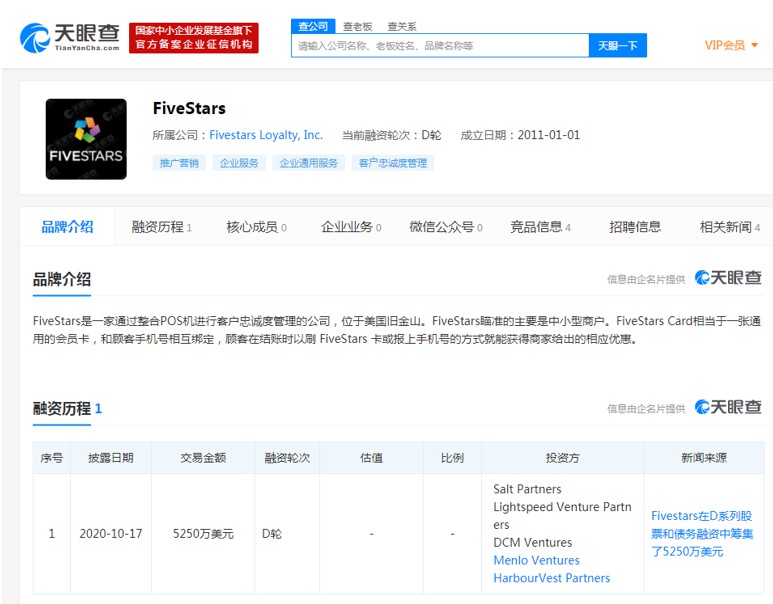Click the FiveStars brand title
This screenshot has width=773, height=604.
(189, 108)
